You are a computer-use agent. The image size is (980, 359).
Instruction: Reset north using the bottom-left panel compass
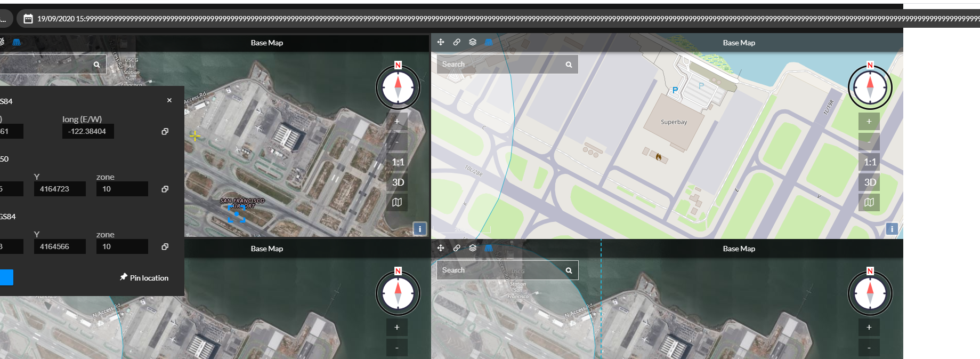click(398, 293)
